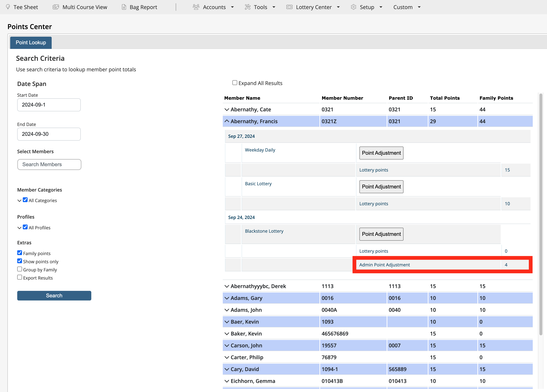The width and height of the screenshot is (547, 392).
Task: Click the results list vertical scrollbar
Action: (x=541, y=214)
